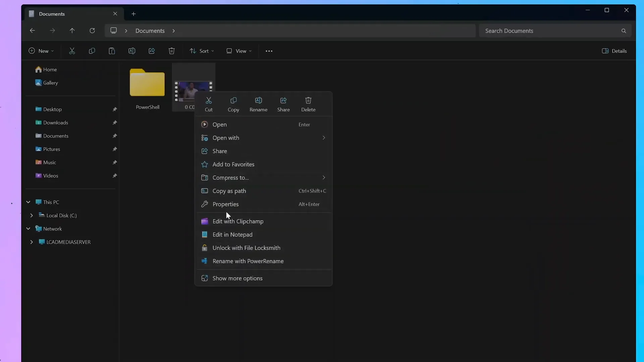Click the toolbar Delete trash icon
Viewport: 644px width, 362px height.
(x=172, y=51)
